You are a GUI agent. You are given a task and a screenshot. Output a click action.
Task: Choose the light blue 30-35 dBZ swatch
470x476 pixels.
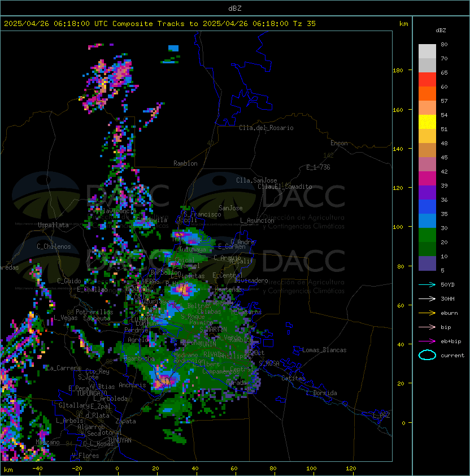427,220
